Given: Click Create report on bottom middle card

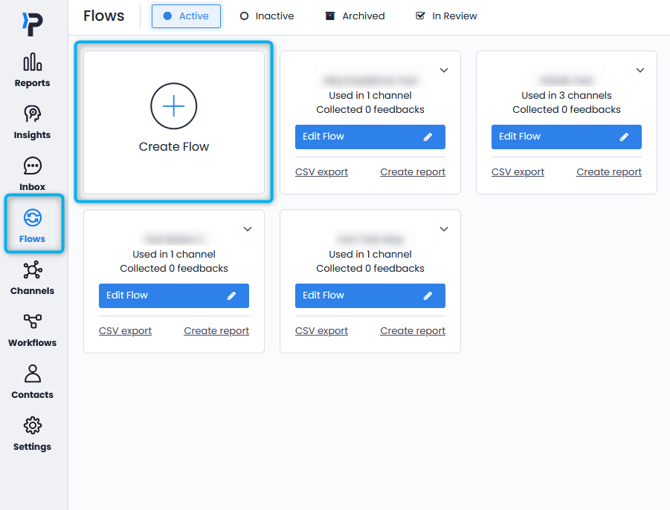Looking at the screenshot, I should click(x=413, y=331).
